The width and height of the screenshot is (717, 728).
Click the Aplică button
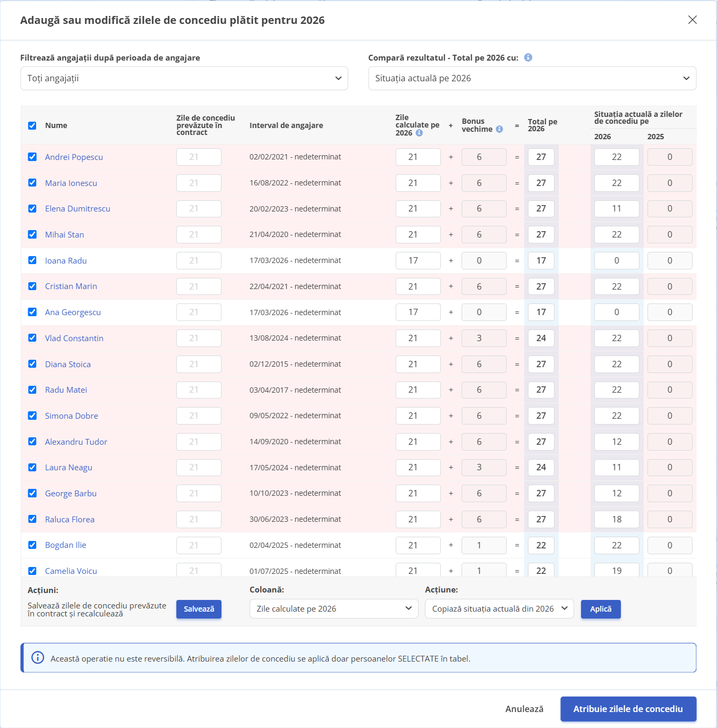click(601, 609)
